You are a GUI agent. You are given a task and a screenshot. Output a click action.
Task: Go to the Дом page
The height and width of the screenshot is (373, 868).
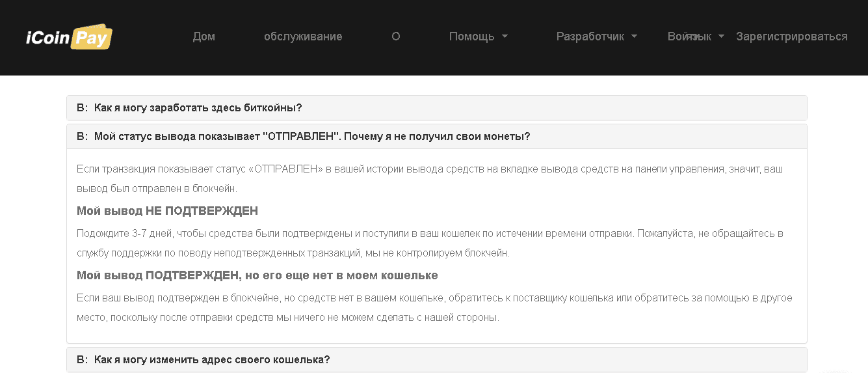[x=204, y=36]
